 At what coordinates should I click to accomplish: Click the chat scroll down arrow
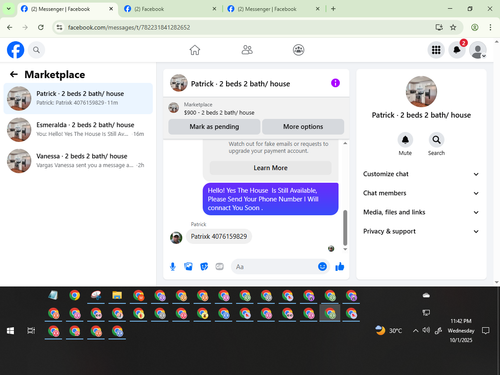[x=345, y=249]
